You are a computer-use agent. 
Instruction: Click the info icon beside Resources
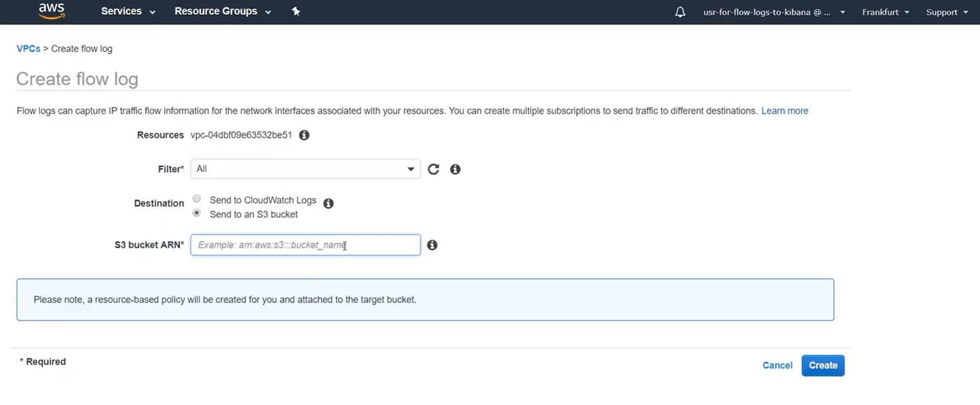(304, 135)
